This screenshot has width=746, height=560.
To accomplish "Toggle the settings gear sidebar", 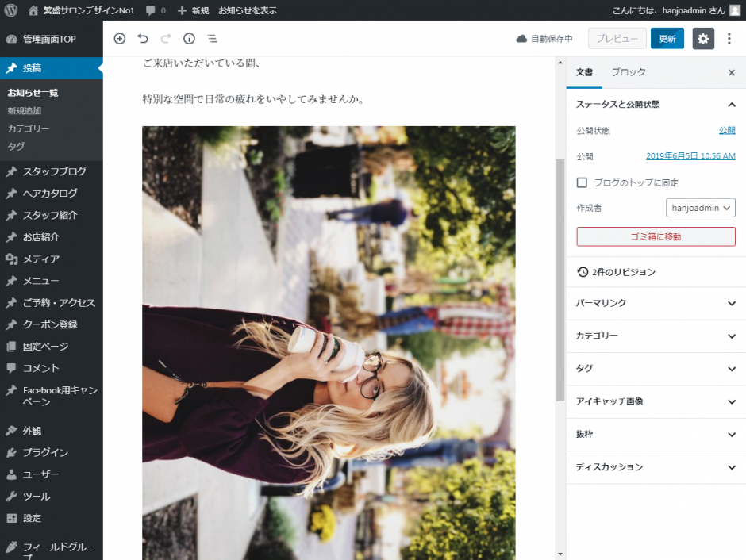I will click(x=703, y=39).
